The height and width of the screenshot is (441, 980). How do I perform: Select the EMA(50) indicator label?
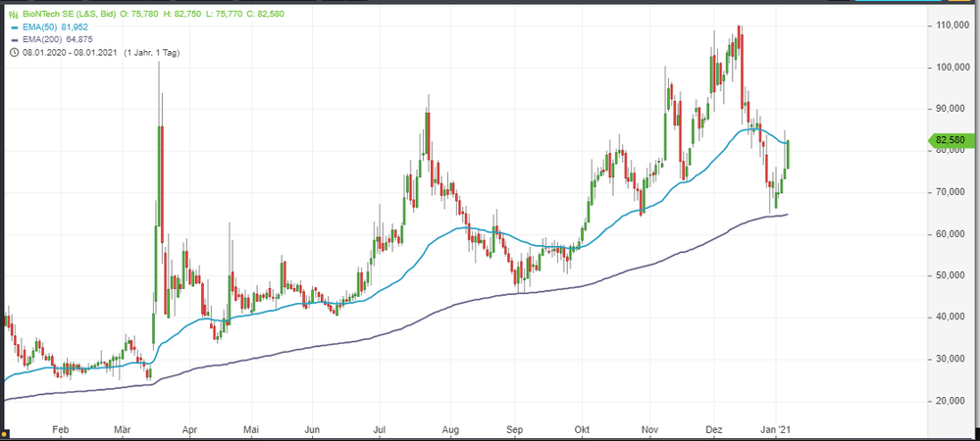tap(41, 24)
